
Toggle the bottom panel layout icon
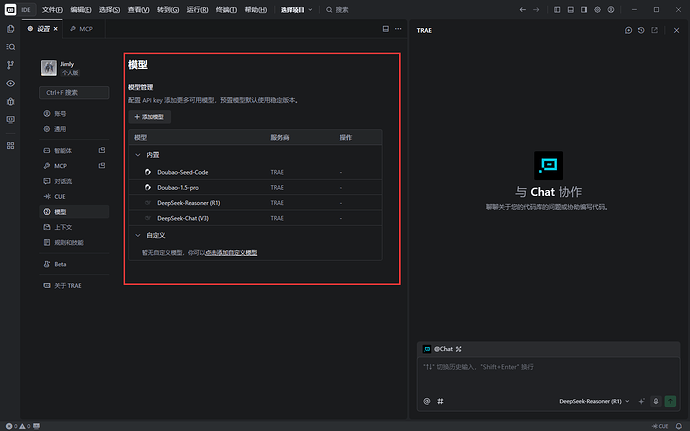click(571, 10)
